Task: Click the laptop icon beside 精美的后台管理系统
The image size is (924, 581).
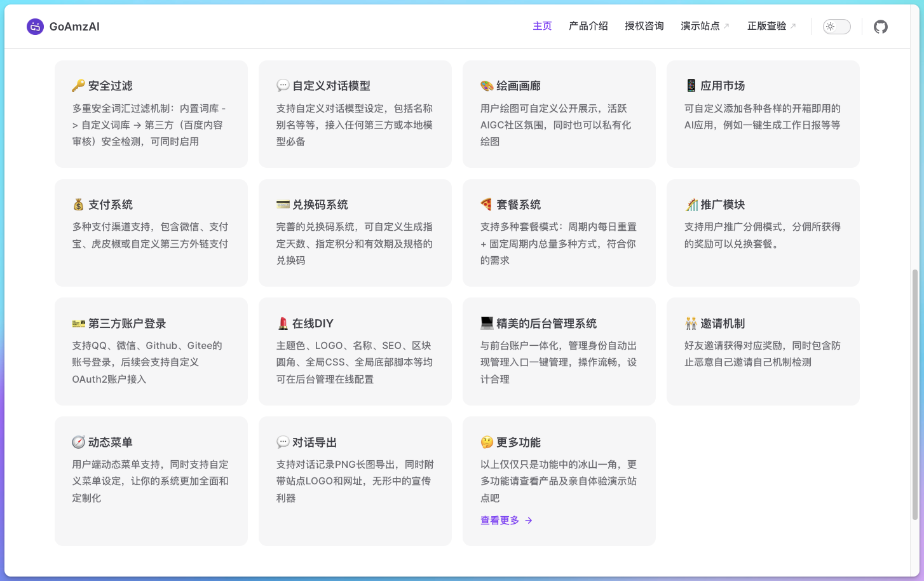Action: click(x=487, y=324)
